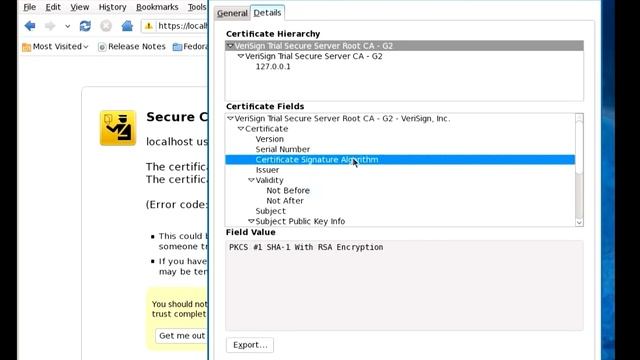Open the history dropdown arrow beside Forward
The width and height of the screenshot is (640, 360).
67,26
